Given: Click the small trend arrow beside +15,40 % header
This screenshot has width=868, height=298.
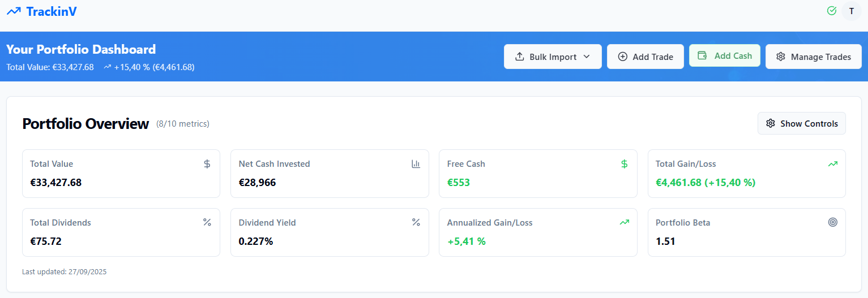Looking at the screenshot, I should [x=108, y=67].
